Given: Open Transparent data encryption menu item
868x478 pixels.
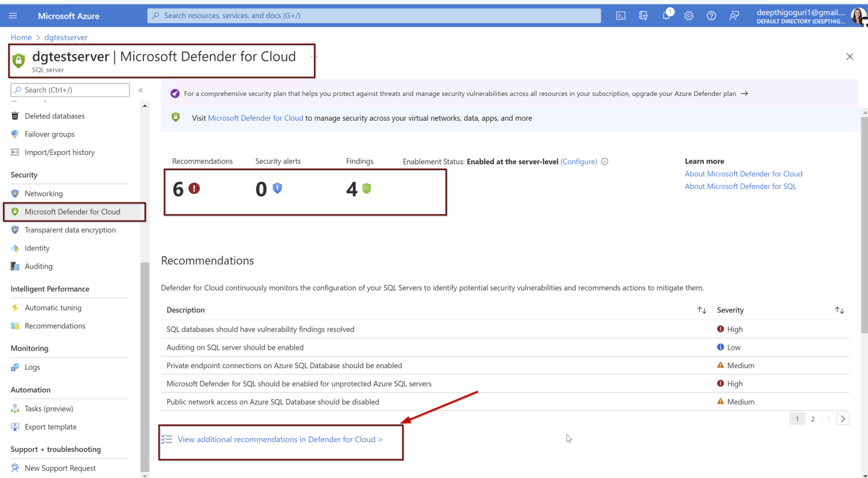Looking at the screenshot, I should pyautogui.click(x=69, y=230).
